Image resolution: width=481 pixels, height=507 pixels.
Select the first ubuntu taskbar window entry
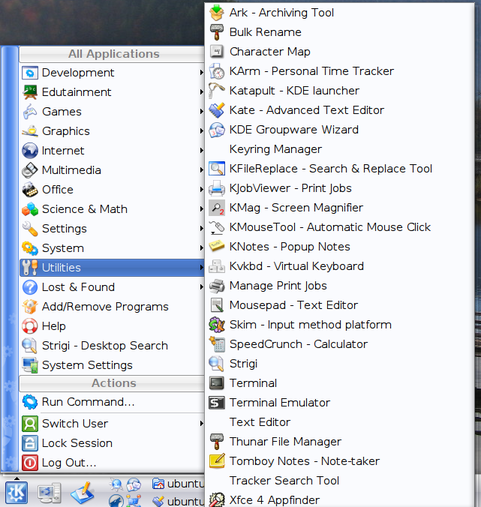[x=178, y=484]
